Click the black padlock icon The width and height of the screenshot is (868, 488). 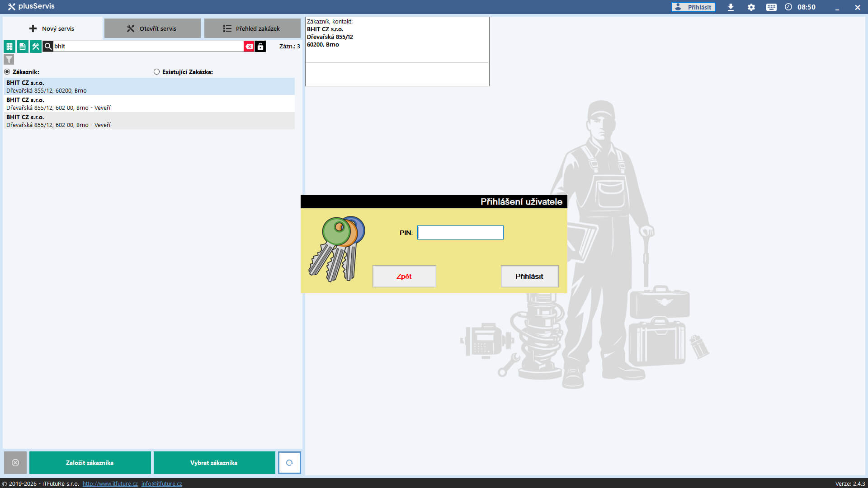260,47
